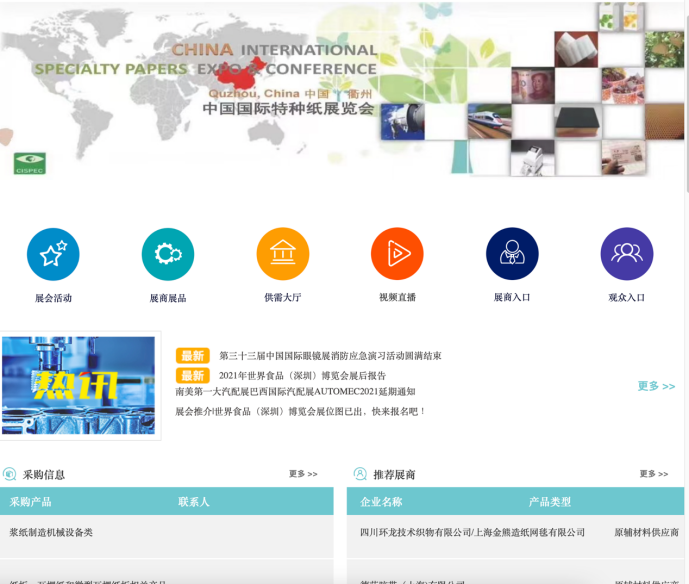Open the 浆纸制造机械设备类 purchase entry

[x=52, y=533]
